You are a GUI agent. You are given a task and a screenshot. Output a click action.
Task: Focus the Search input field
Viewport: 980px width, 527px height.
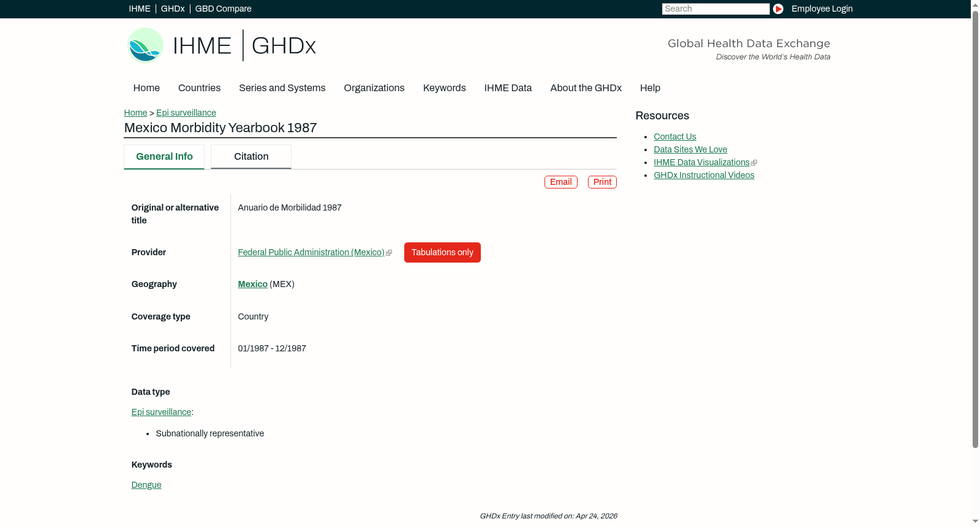click(x=715, y=9)
